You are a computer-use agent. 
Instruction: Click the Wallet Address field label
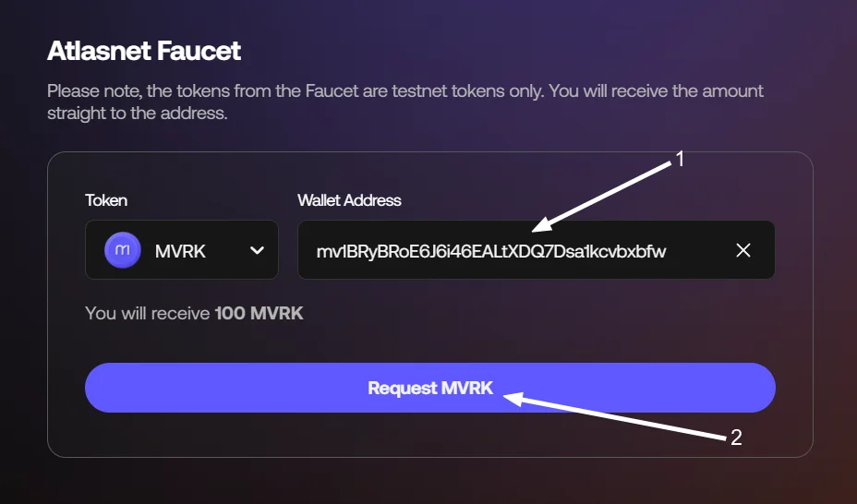pyautogui.click(x=349, y=200)
